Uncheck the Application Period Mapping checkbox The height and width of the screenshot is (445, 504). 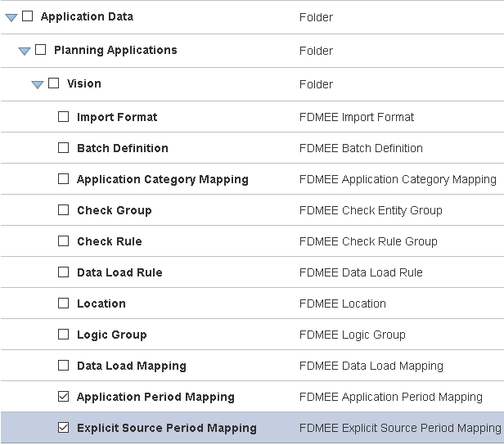coord(64,397)
